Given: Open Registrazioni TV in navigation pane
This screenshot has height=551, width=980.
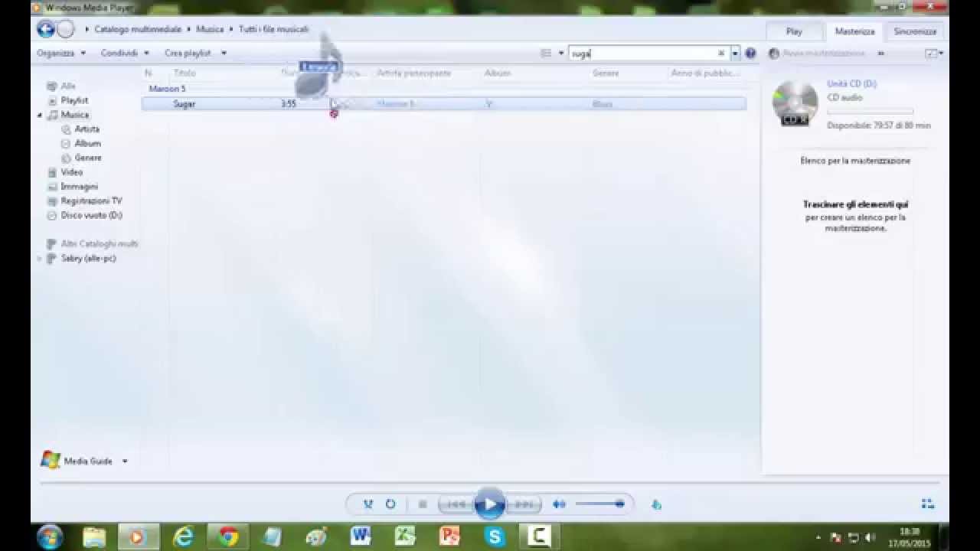Looking at the screenshot, I should (91, 201).
